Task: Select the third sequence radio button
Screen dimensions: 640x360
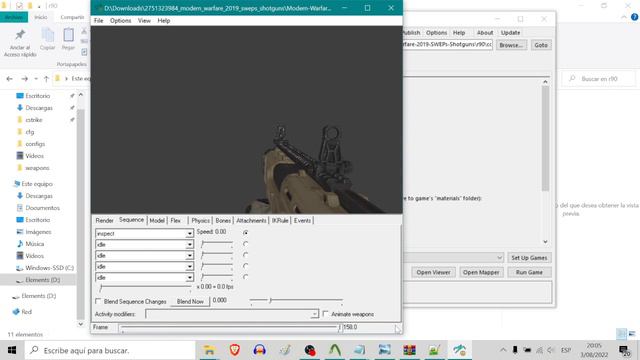Action: pos(245,255)
